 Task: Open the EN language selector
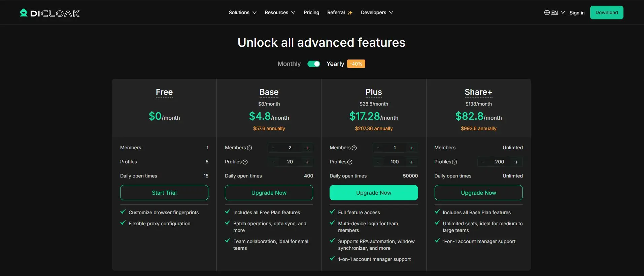tap(558, 12)
